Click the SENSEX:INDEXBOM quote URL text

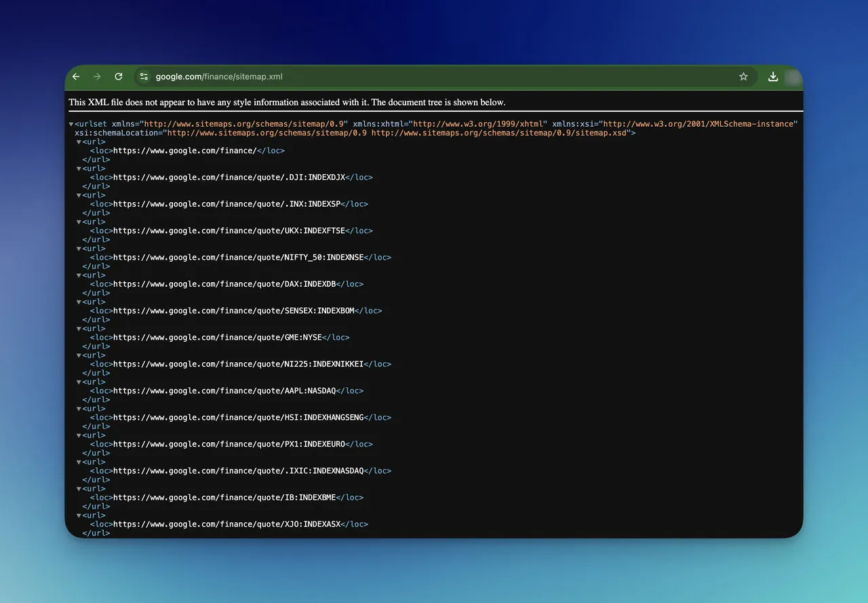tap(233, 311)
